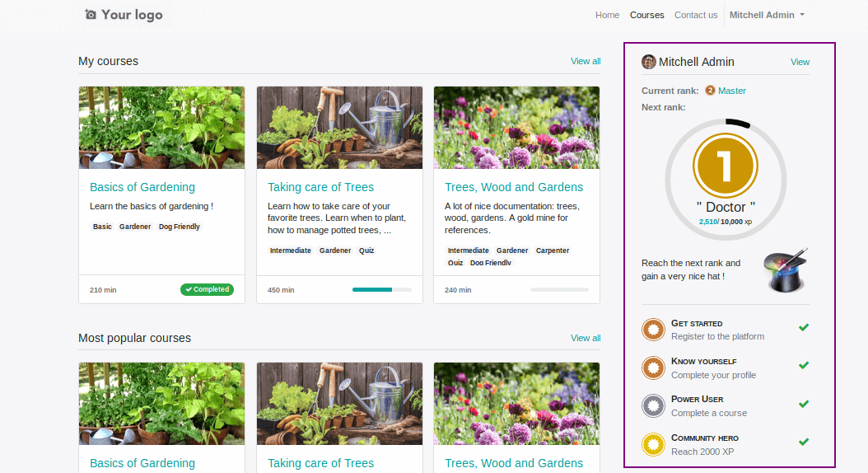Click the Master rank badge icon
The height and width of the screenshot is (473, 868).
[710, 91]
